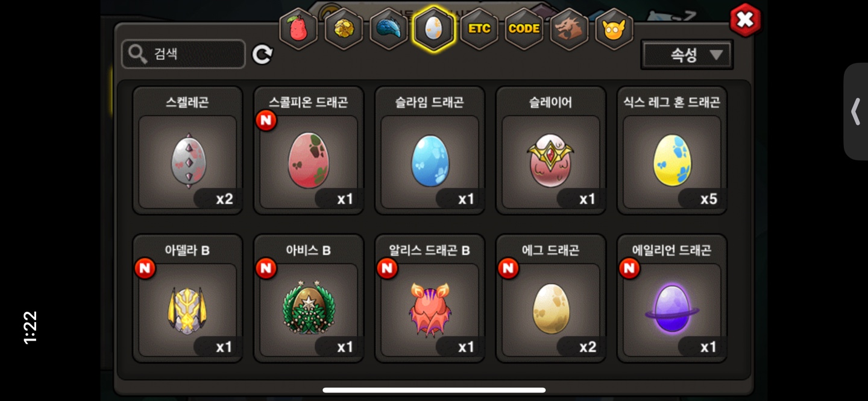Open the yellow horned face tab
Viewport: 868px width, 401px height.
[x=614, y=28]
